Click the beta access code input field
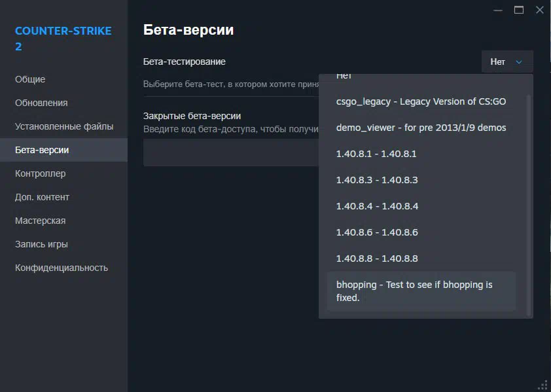The image size is (551, 392). coord(231,152)
